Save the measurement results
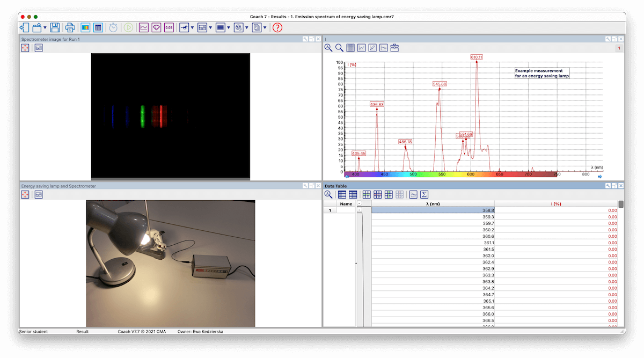 pyautogui.click(x=56, y=27)
